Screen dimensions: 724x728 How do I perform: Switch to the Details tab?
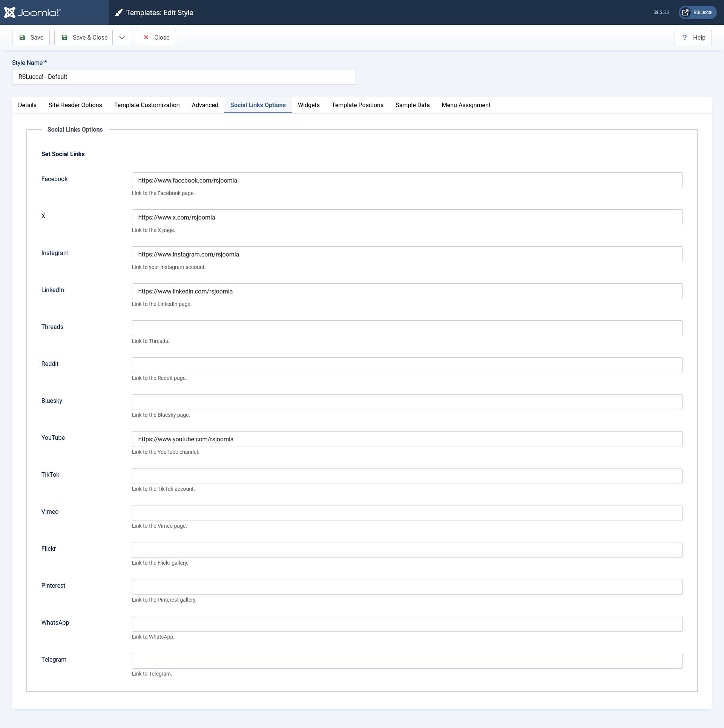pyautogui.click(x=27, y=105)
